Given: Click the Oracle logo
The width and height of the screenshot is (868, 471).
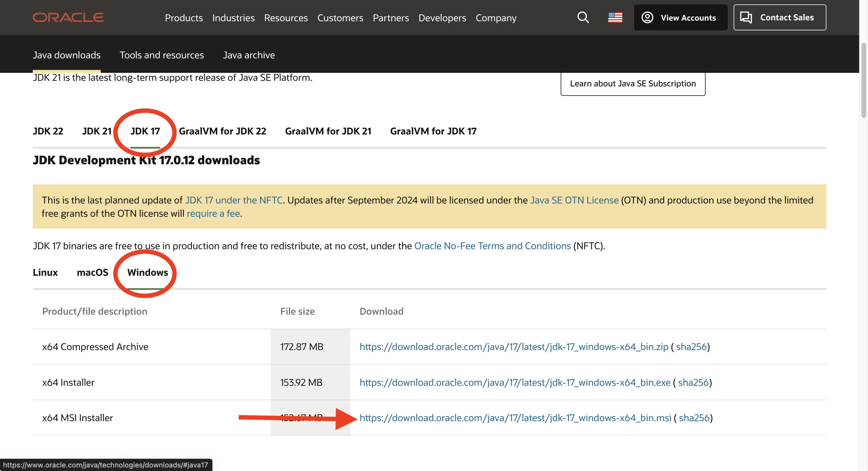Looking at the screenshot, I should (68, 17).
